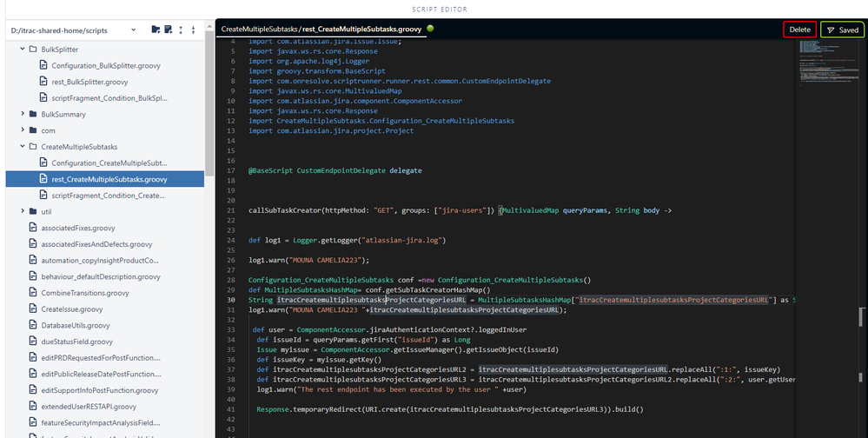Screen dimensions: 868x438
Task: Click code "def log1 = Logger.getLogger"
Action: click(x=347, y=241)
